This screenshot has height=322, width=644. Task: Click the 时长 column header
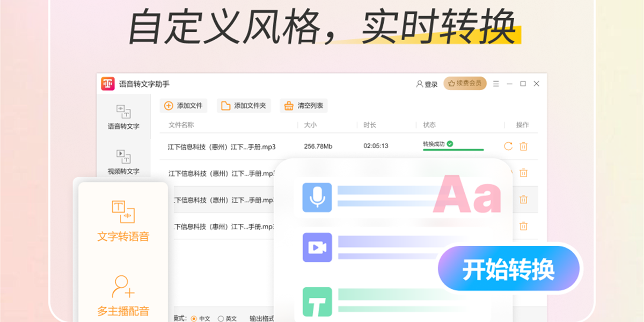(370, 125)
